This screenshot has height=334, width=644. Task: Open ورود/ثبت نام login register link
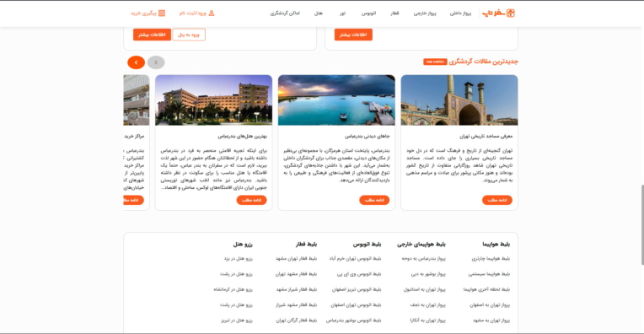(196, 13)
